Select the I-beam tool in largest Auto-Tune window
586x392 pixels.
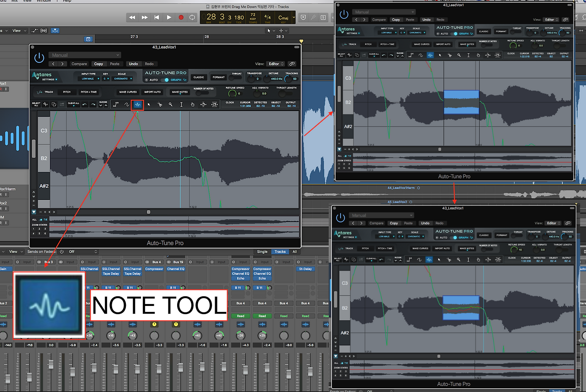coord(181,105)
